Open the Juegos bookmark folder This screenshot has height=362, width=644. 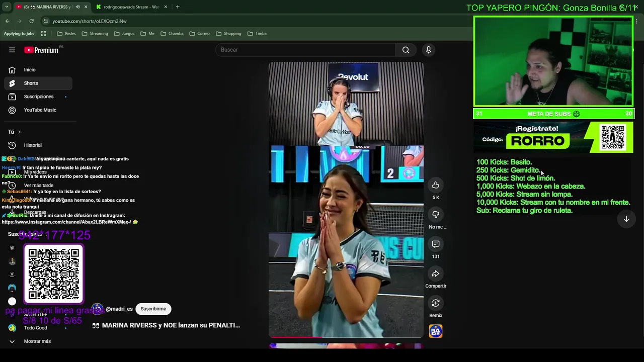pos(124,34)
